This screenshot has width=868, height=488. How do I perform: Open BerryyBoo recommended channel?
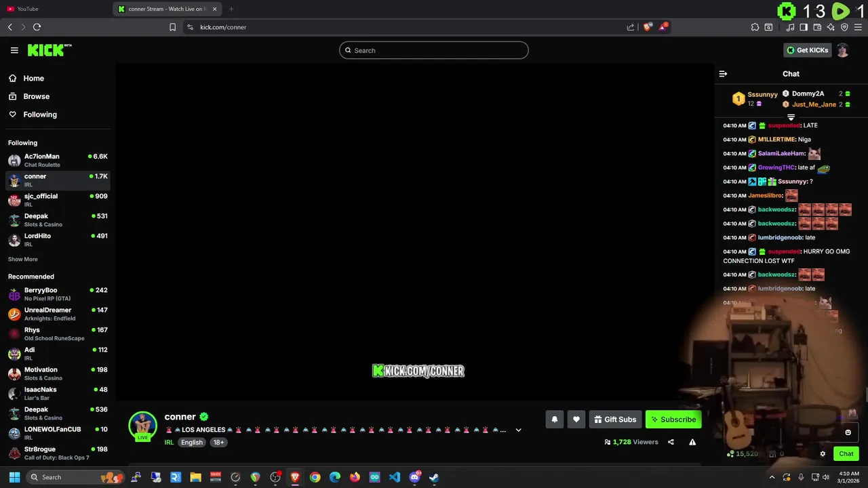coord(58,294)
